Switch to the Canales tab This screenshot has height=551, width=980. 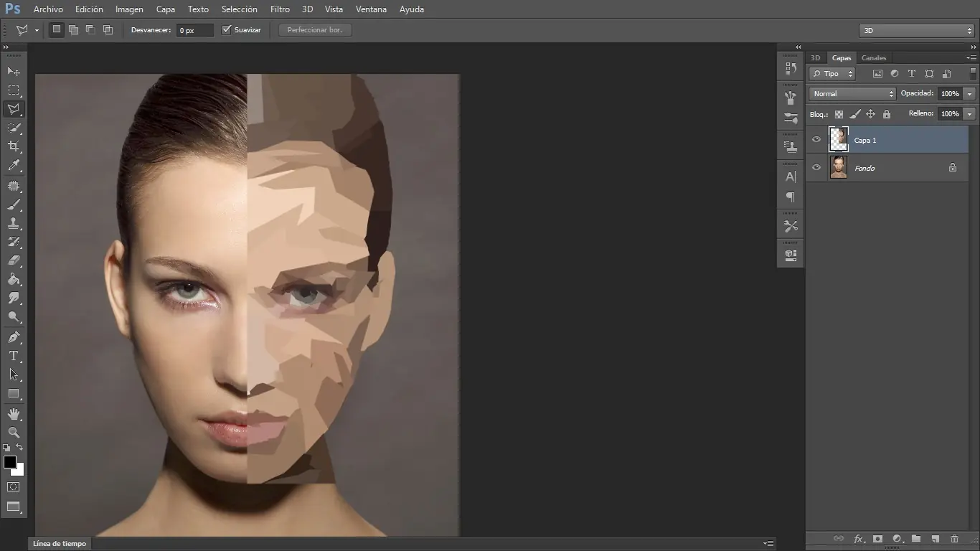tap(873, 58)
